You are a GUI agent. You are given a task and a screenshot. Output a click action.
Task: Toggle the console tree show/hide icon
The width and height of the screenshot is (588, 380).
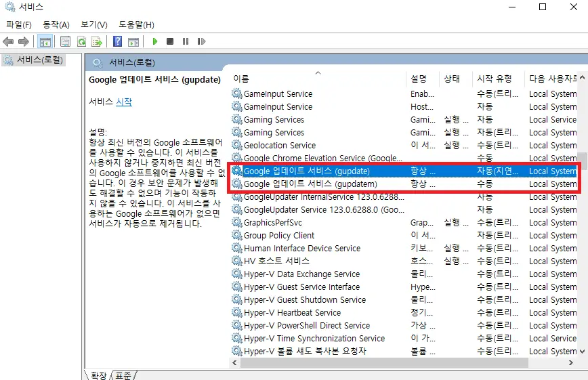45,41
